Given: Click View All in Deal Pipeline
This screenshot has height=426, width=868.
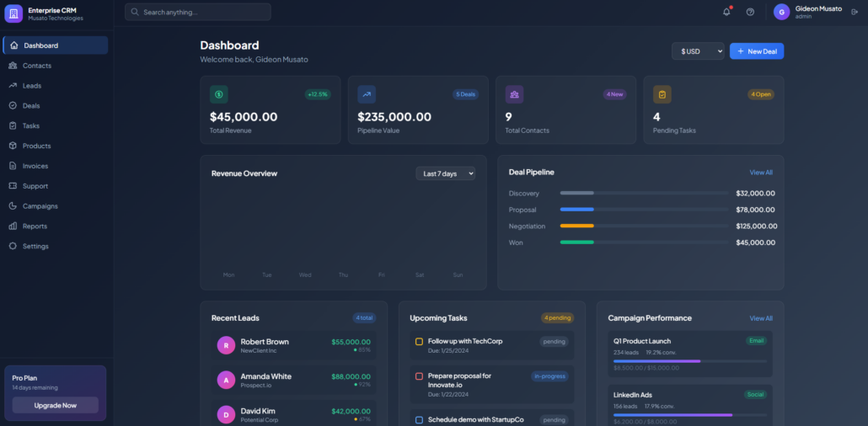Looking at the screenshot, I should (x=761, y=173).
